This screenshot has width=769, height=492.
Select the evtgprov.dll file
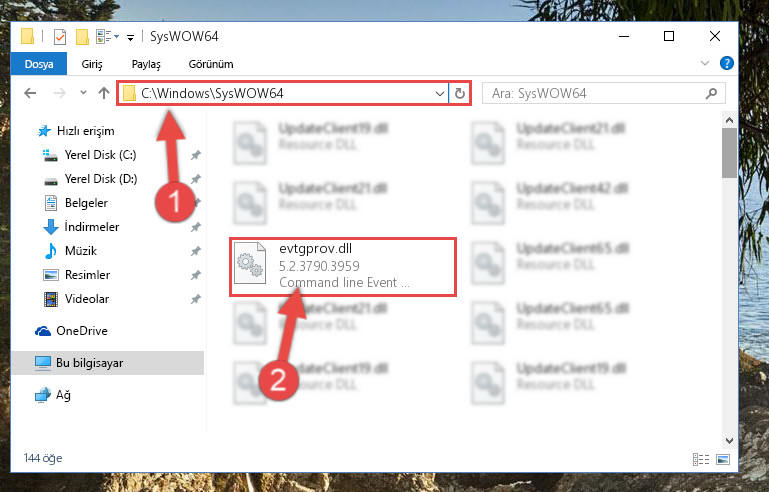pos(343,266)
